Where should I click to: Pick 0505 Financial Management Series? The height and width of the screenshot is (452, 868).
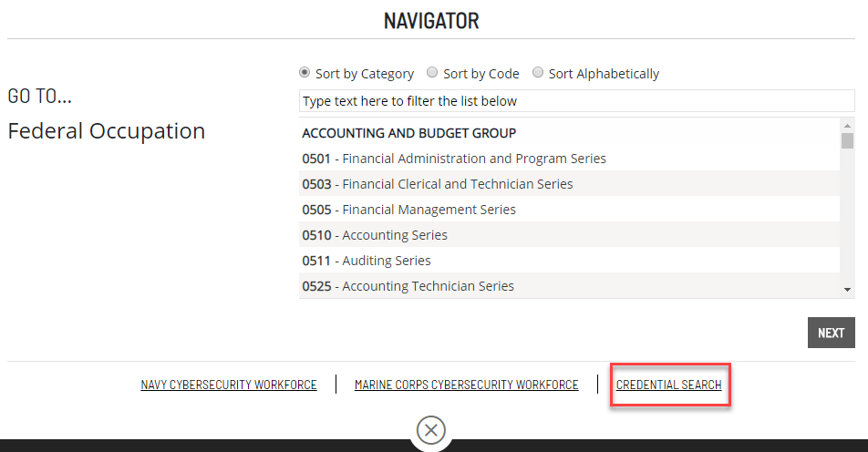coord(409,210)
